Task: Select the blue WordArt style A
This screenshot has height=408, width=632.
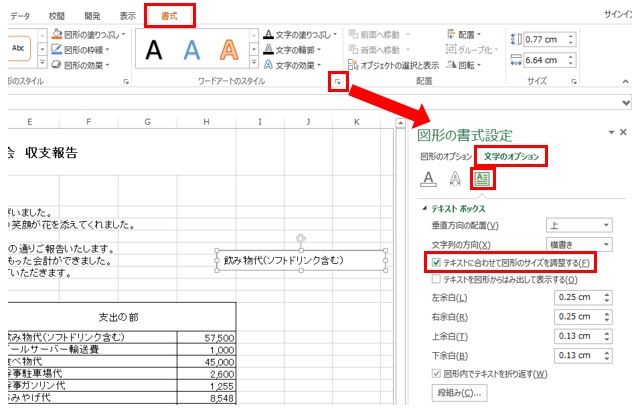Action: pos(192,49)
